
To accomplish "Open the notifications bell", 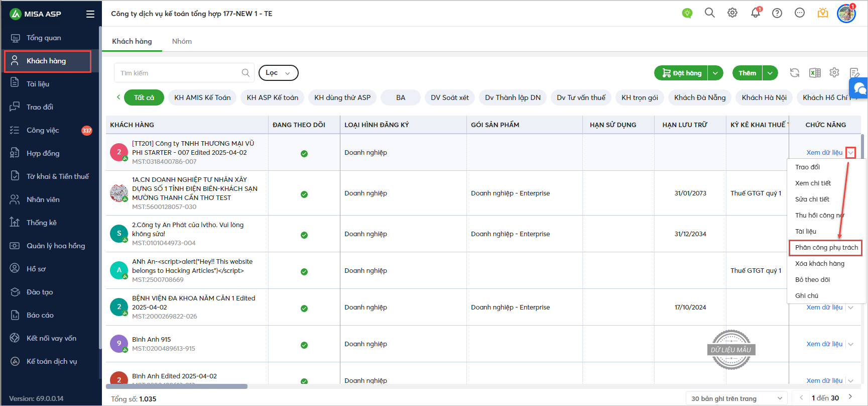I will click(756, 13).
